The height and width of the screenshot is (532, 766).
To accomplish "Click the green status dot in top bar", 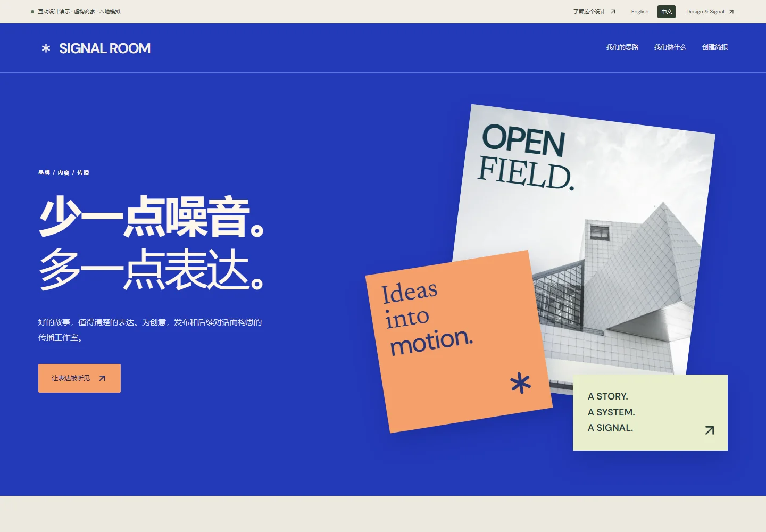I will (32, 12).
